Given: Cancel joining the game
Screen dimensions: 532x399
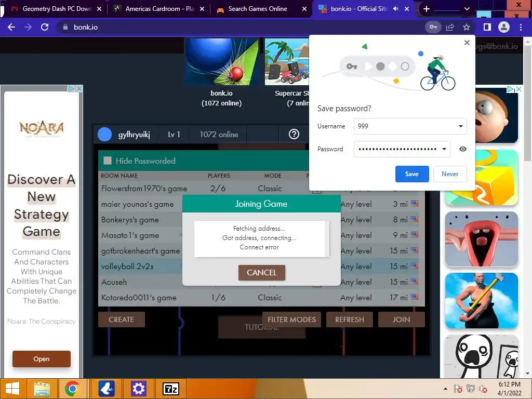Looking at the screenshot, I should pos(262,272).
